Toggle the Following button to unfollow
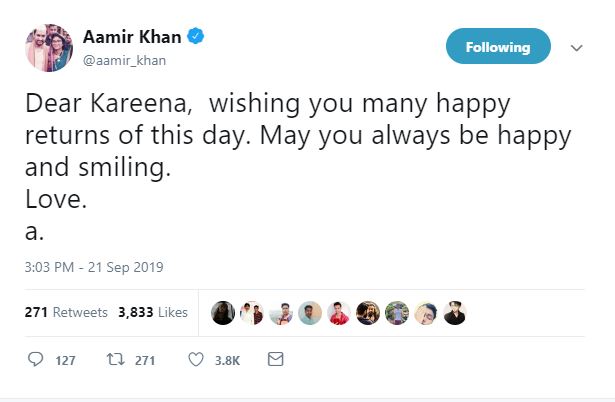 point(497,47)
